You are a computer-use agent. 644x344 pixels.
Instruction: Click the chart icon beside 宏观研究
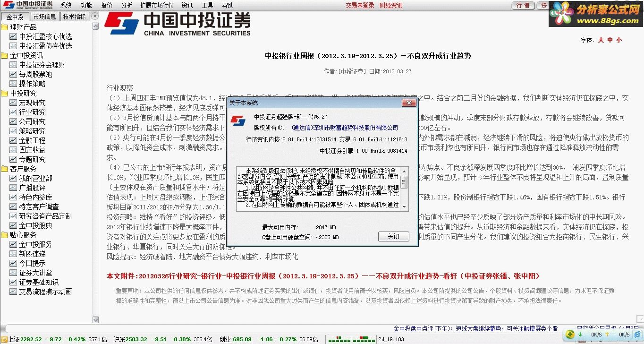(13, 103)
